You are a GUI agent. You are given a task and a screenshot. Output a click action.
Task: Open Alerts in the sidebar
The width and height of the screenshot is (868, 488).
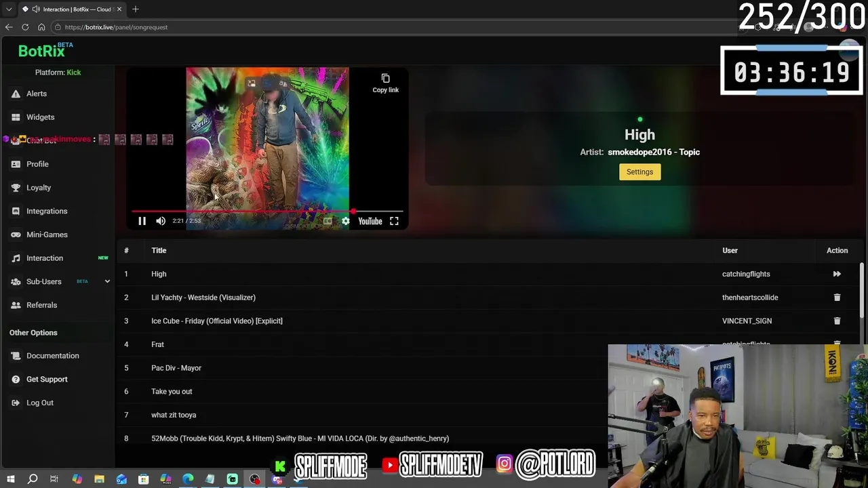click(x=37, y=94)
